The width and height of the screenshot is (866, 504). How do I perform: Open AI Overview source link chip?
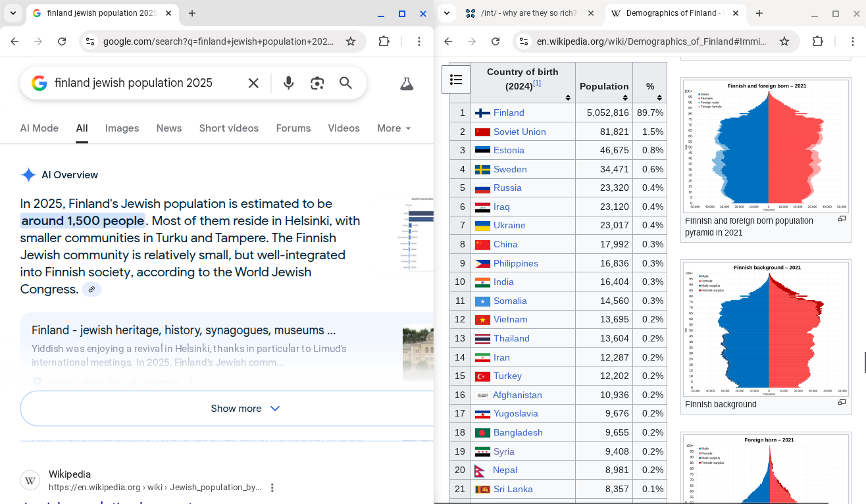tap(91, 290)
